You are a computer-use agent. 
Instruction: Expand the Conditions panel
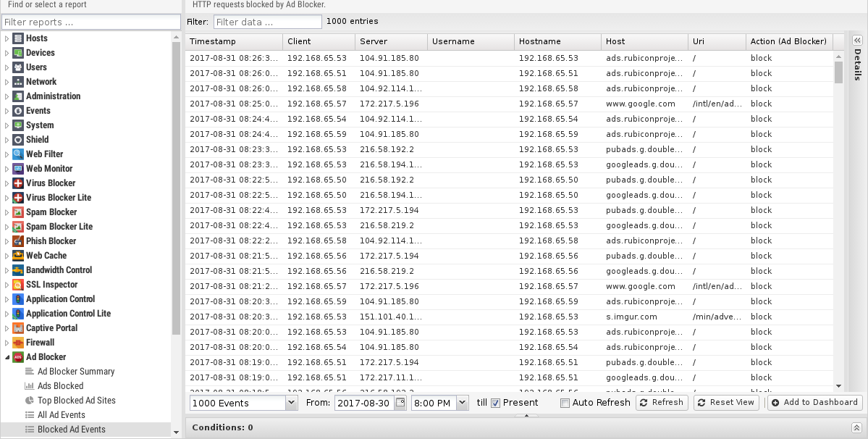(856, 427)
